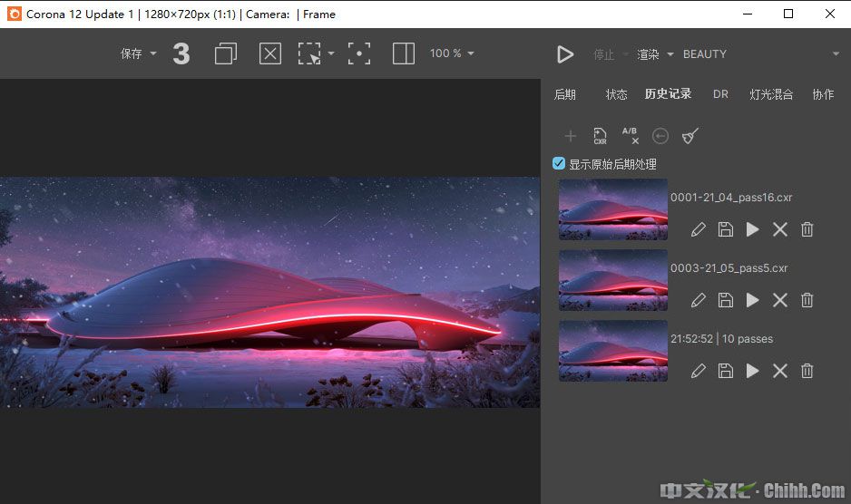Click the load CXR file icon

[x=600, y=136]
